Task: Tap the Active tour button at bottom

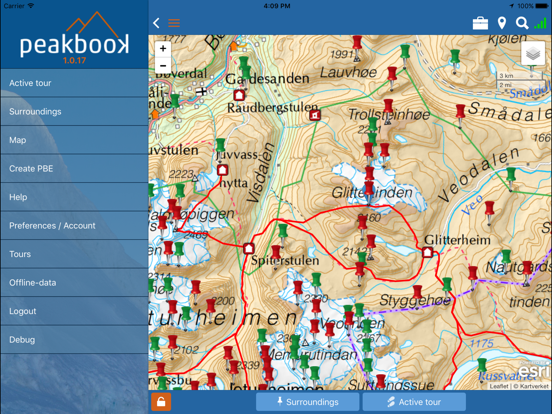Action: (414, 402)
